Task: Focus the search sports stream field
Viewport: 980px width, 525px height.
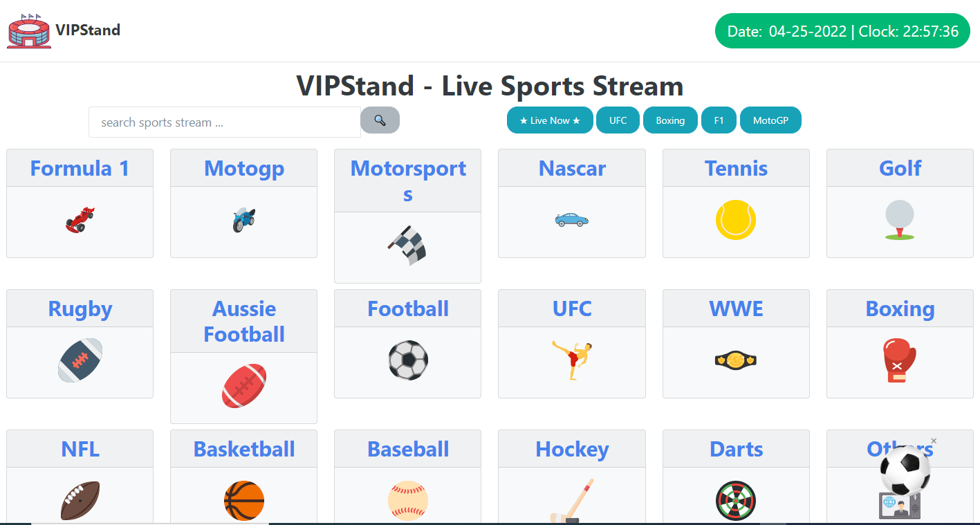Action: [x=225, y=122]
